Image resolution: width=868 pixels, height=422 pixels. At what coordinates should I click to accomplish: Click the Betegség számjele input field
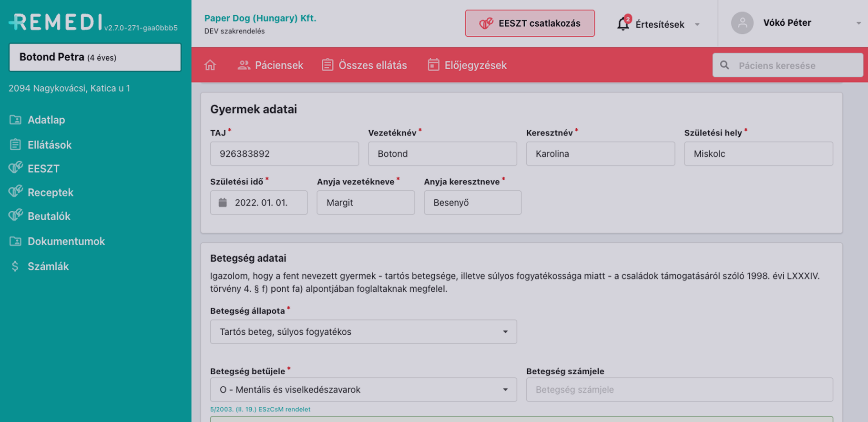pos(679,390)
